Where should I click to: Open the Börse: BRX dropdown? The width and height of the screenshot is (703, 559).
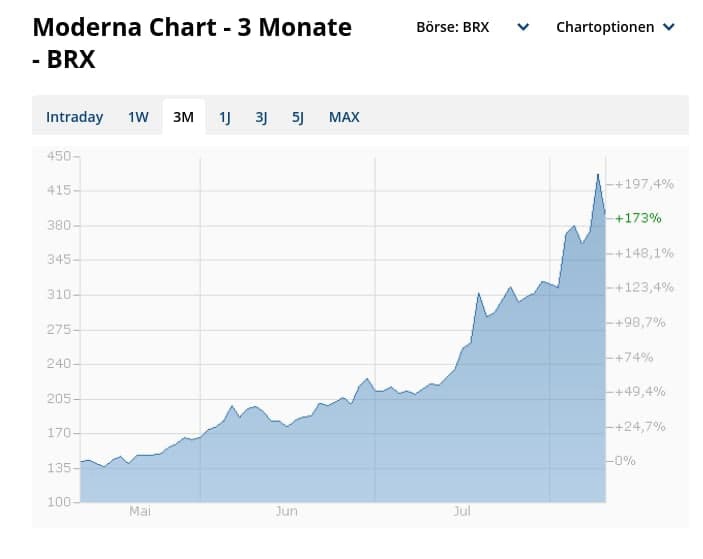click(453, 27)
